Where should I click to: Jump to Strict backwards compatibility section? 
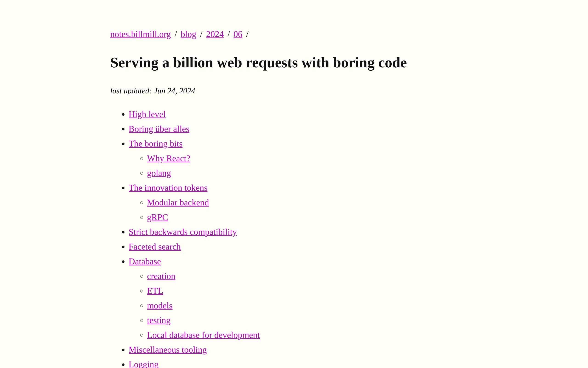coord(183,232)
